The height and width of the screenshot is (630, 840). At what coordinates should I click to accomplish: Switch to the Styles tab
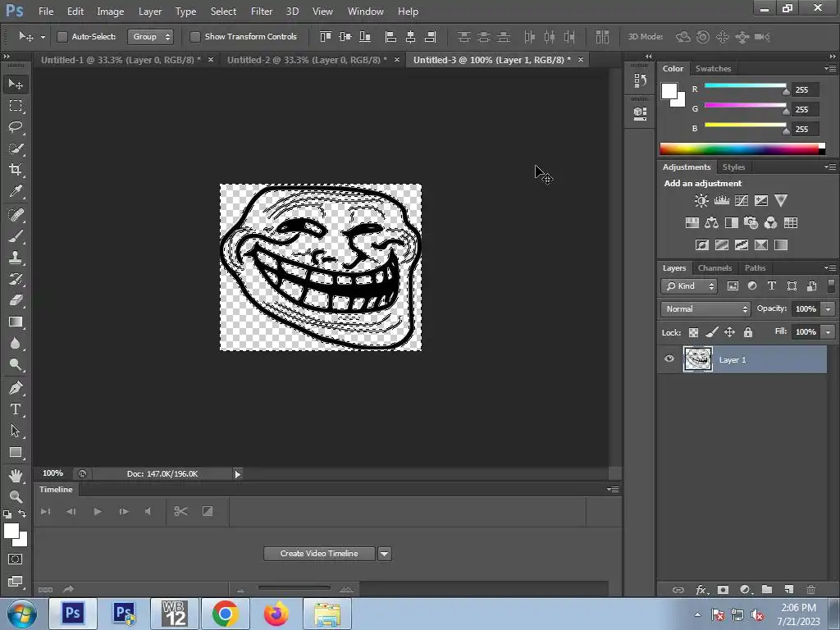coord(733,167)
